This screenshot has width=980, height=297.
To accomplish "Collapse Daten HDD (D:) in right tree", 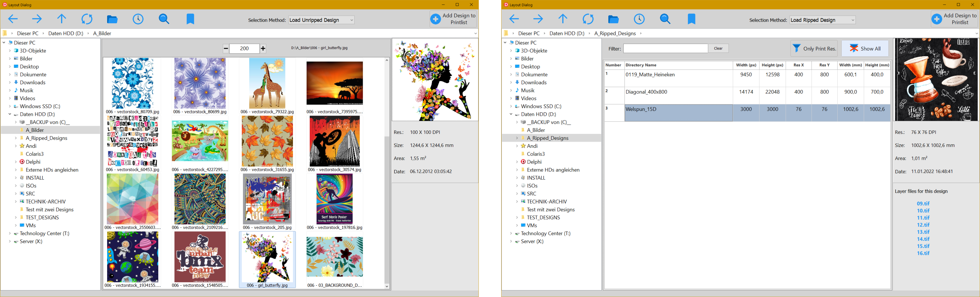I will pyautogui.click(x=511, y=114).
